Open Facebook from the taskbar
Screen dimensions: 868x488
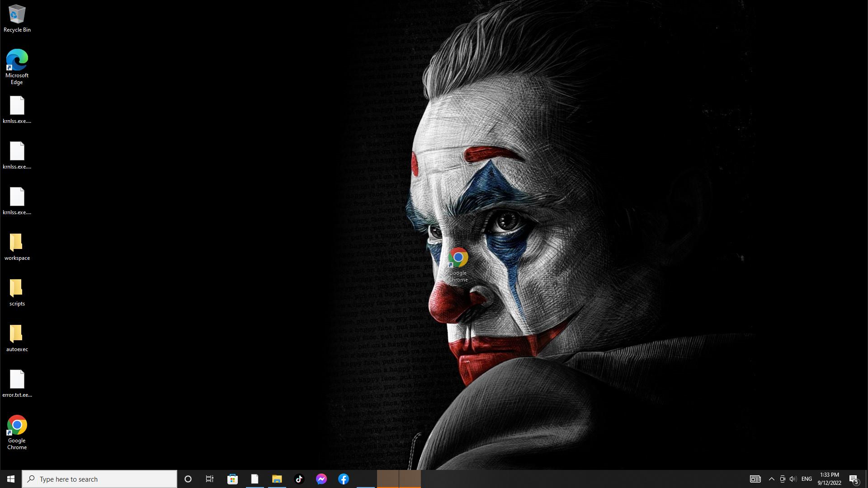(x=344, y=479)
